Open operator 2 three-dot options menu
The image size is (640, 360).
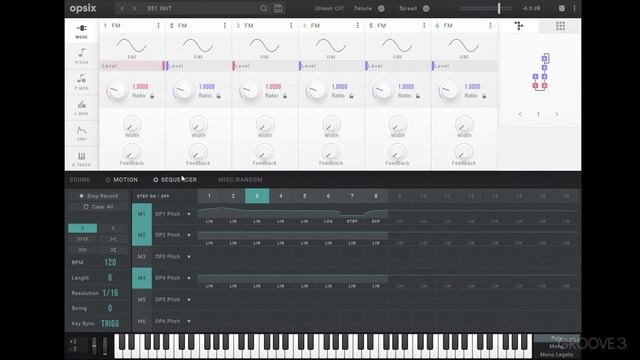[x=224, y=26]
